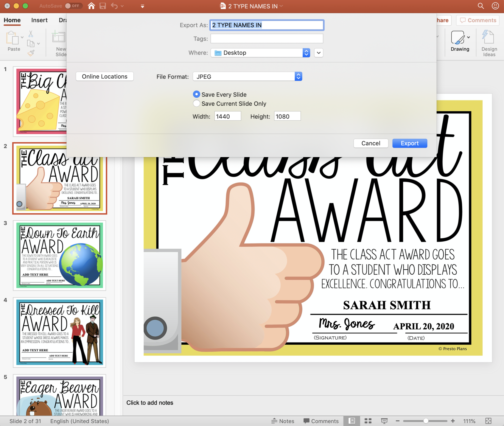Click the Copy icon below Cut
Image resolution: width=504 pixels, height=426 pixels.
pyautogui.click(x=31, y=44)
